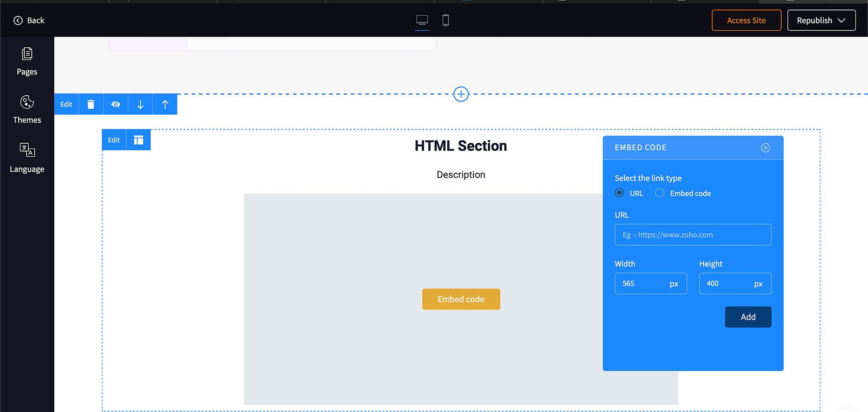Viewport: 868px width, 412px height.
Task: Switch to mobile preview
Action: click(445, 20)
